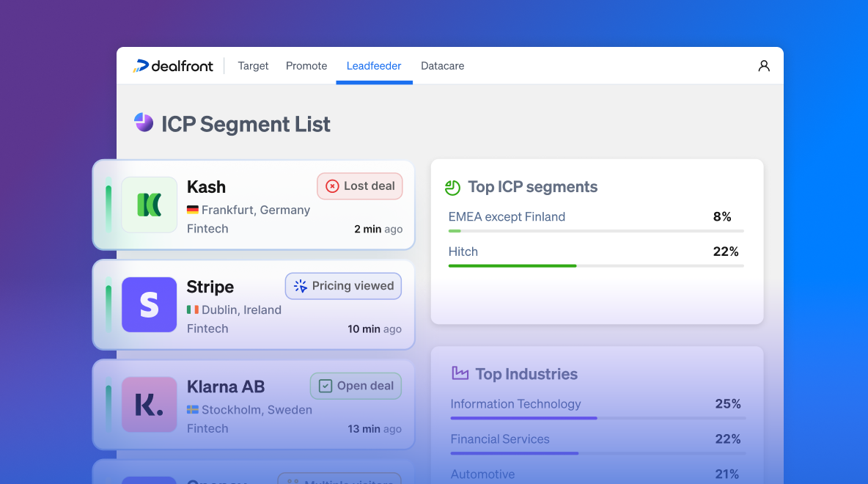
Task: Click the dealfront logo
Action: coord(173,66)
